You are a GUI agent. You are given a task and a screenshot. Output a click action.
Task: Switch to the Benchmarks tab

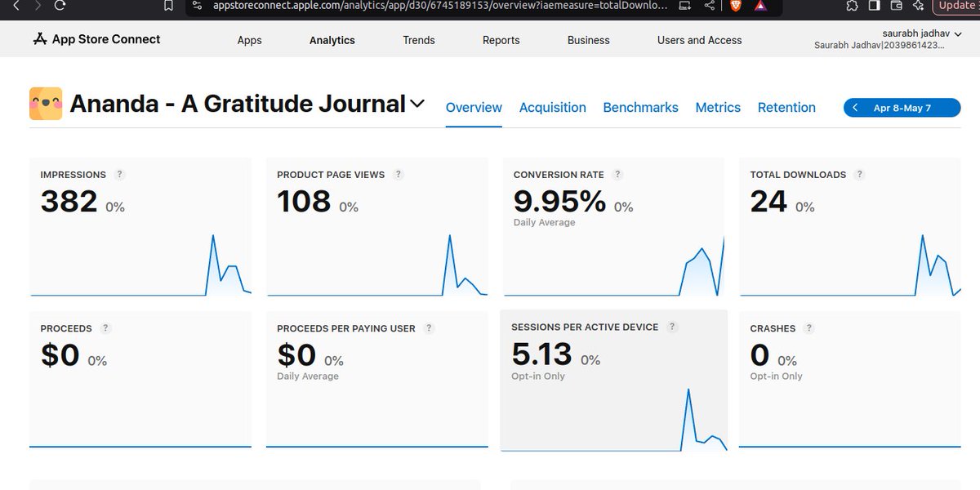pyautogui.click(x=641, y=108)
